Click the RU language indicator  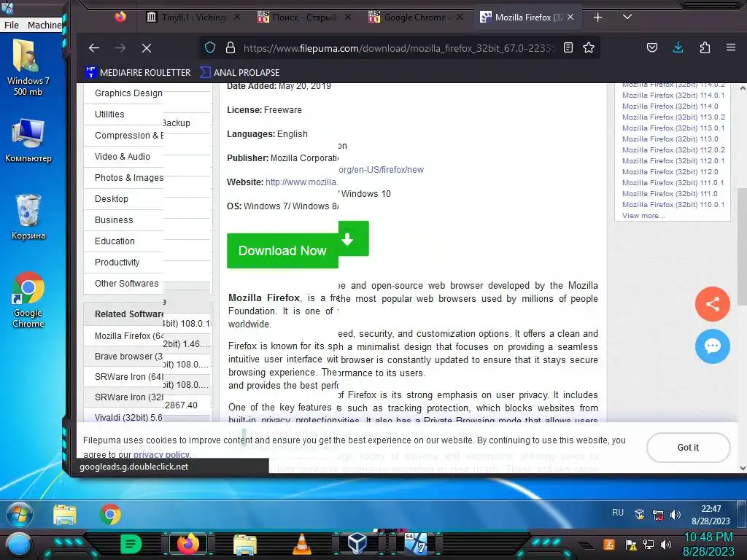(x=617, y=513)
